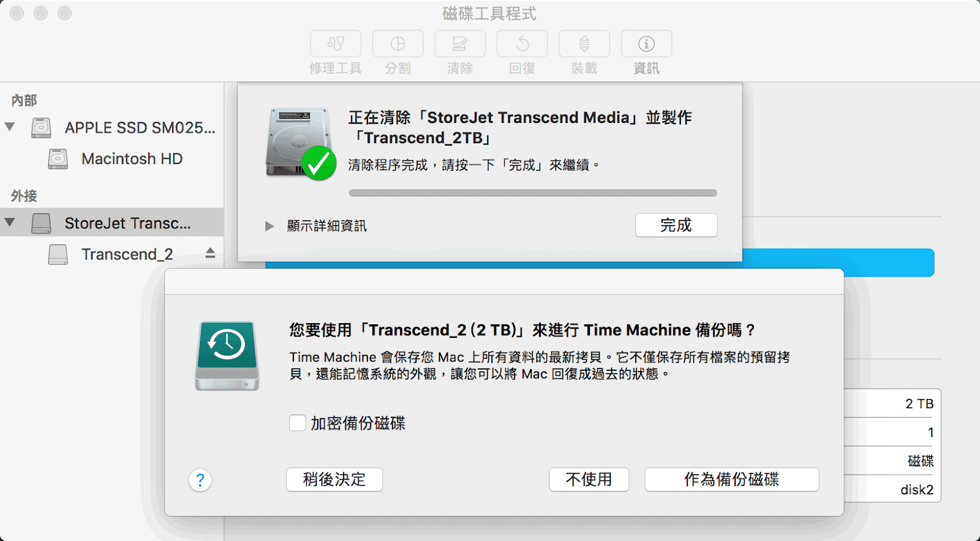Click the Restore (回復) toolbar icon
This screenshot has height=541, width=980.
pos(522,44)
